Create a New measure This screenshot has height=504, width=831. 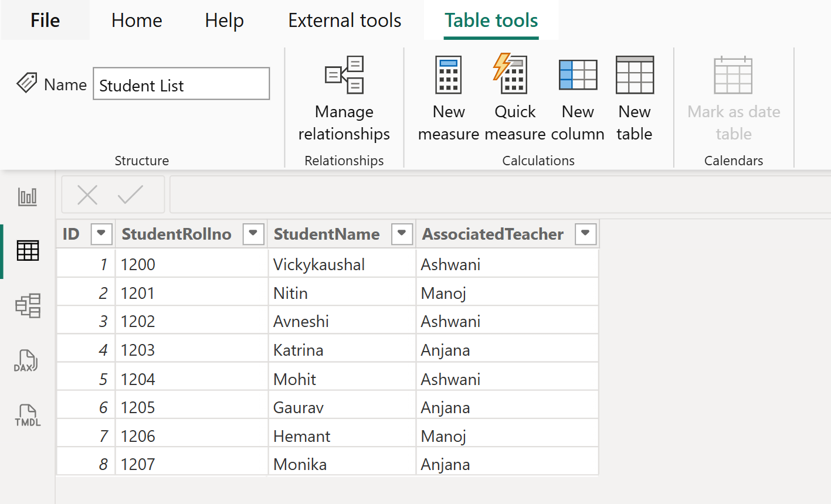click(x=448, y=98)
